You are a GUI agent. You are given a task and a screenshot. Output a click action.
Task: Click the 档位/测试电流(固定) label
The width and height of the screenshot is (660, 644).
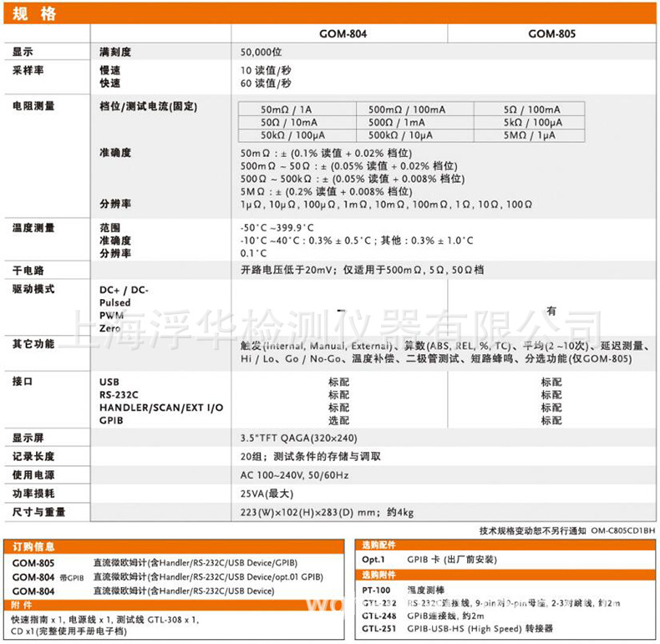pyautogui.click(x=148, y=106)
